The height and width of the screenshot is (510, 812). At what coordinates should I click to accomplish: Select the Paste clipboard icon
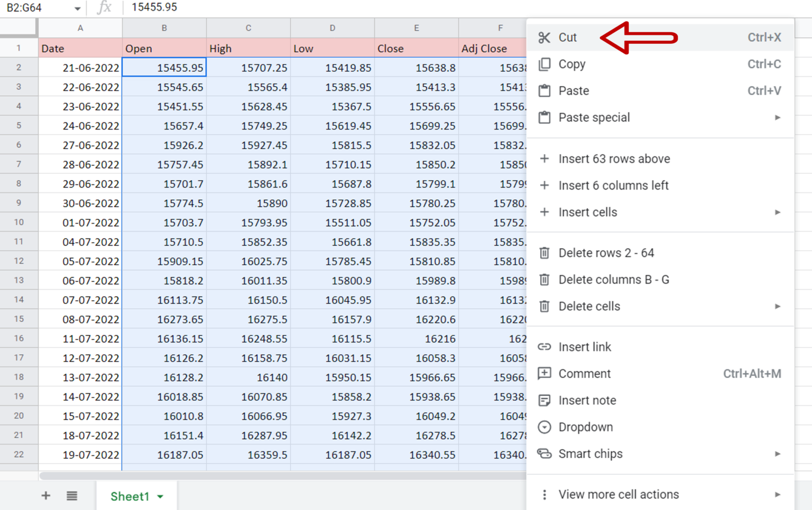tap(545, 90)
